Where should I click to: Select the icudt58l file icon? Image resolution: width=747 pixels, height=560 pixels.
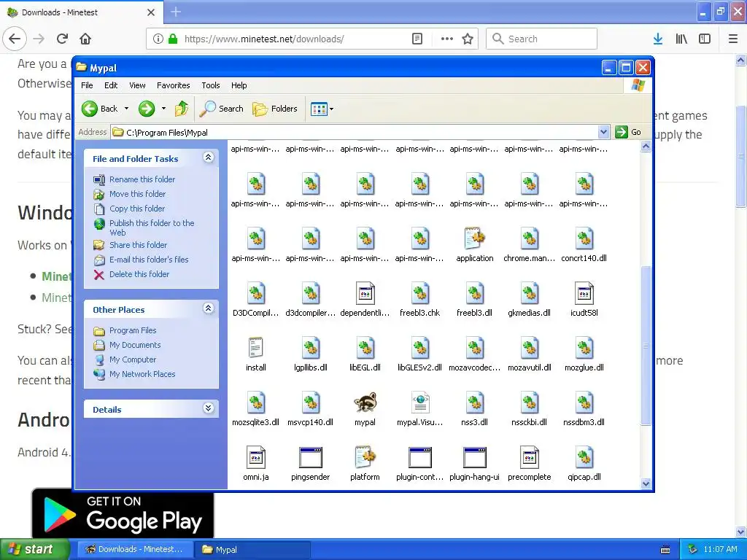pos(584,293)
